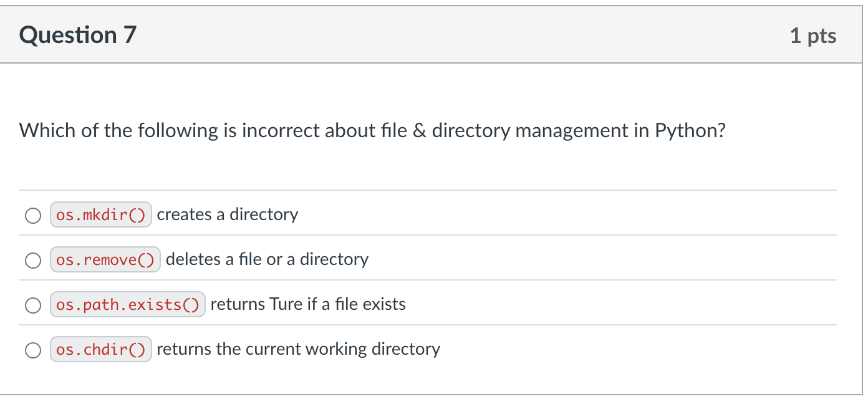Click the 1 pts score label

point(813,36)
